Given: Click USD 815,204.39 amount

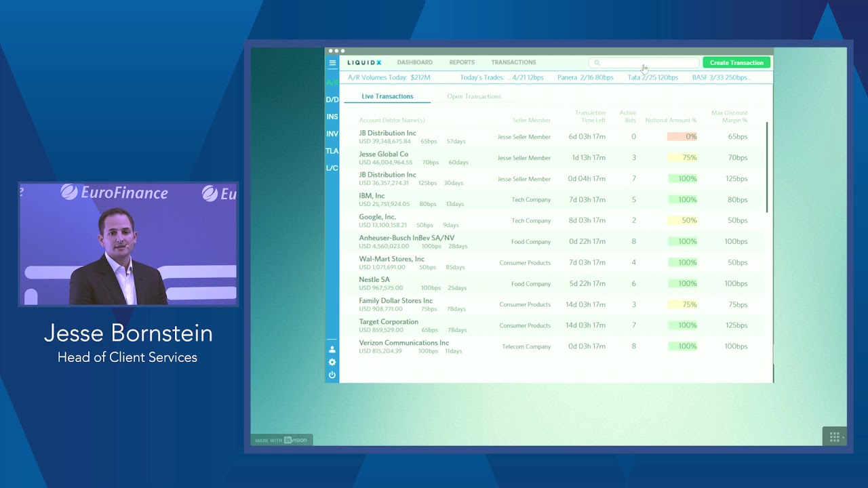Looking at the screenshot, I should coord(380,351).
